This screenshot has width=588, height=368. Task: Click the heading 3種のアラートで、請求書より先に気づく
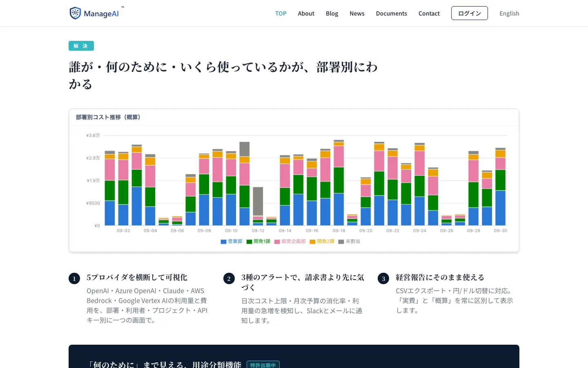click(x=303, y=283)
